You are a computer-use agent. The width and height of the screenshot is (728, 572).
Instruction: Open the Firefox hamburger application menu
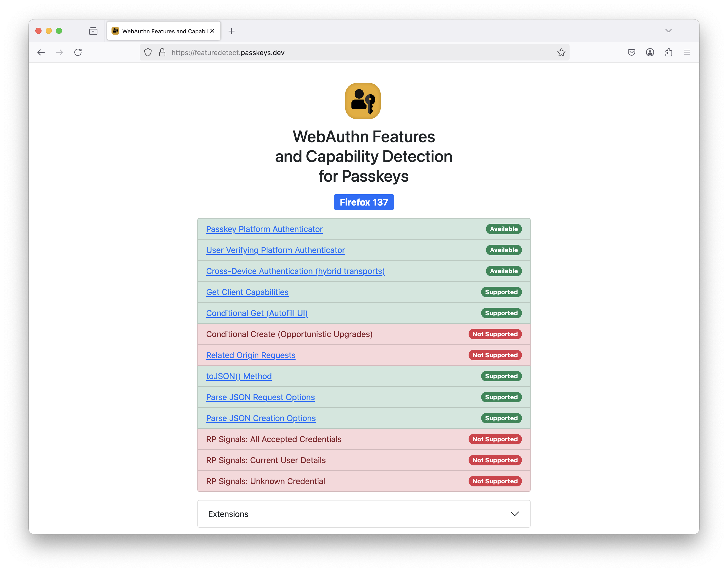coord(687,52)
